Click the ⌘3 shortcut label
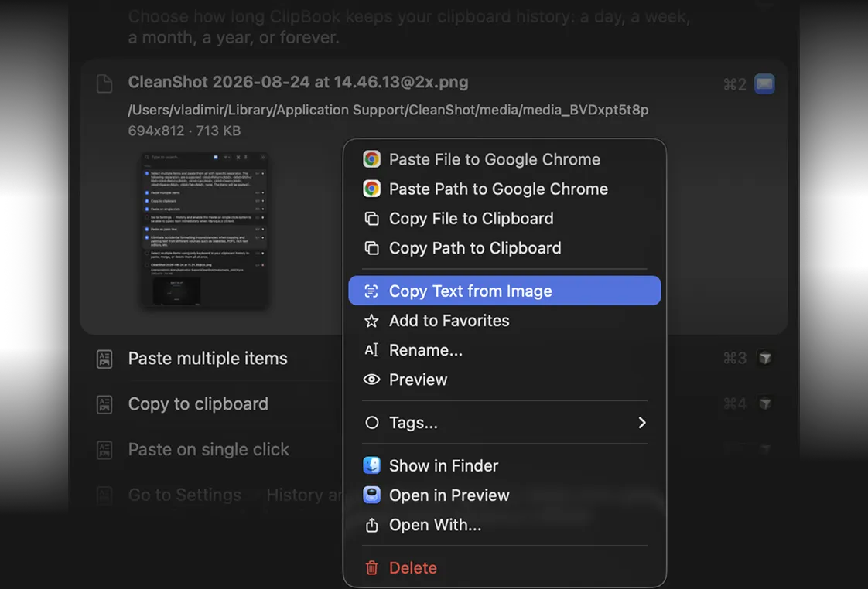 [x=735, y=359]
